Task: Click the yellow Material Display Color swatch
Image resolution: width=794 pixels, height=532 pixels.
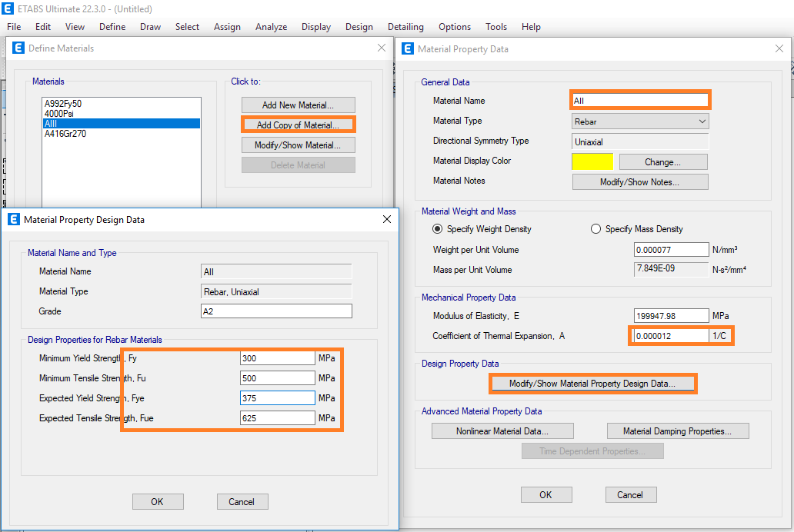Action: [x=592, y=161]
